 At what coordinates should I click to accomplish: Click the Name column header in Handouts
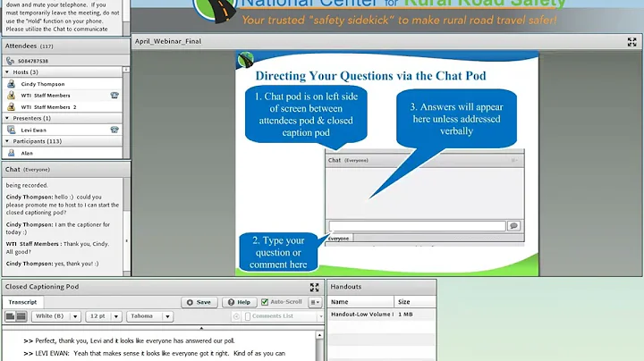click(361, 301)
